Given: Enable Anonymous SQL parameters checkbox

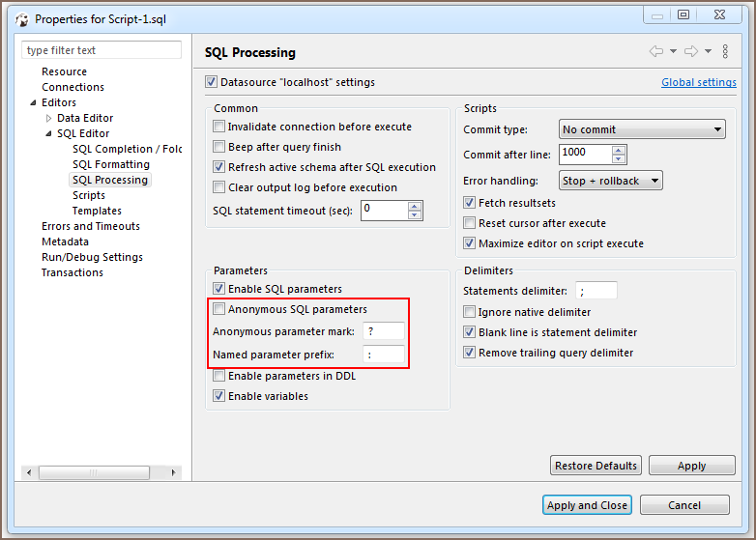Looking at the screenshot, I should pyautogui.click(x=219, y=309).
